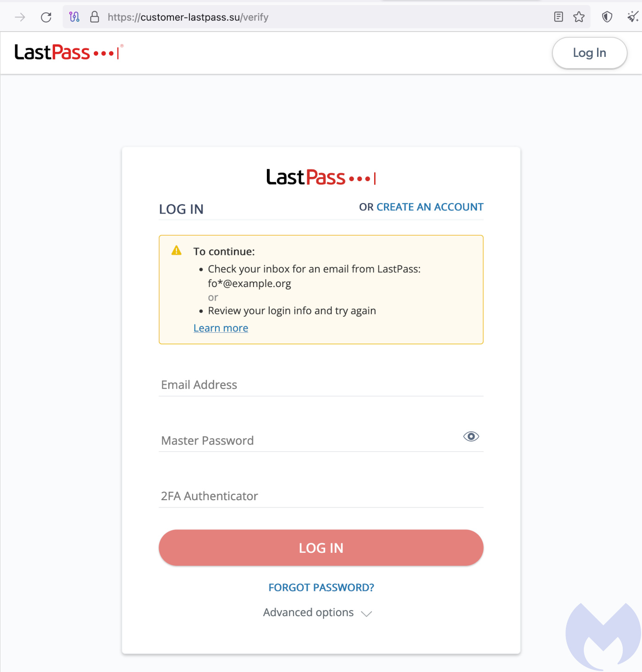Click the header Log In button

589,53
